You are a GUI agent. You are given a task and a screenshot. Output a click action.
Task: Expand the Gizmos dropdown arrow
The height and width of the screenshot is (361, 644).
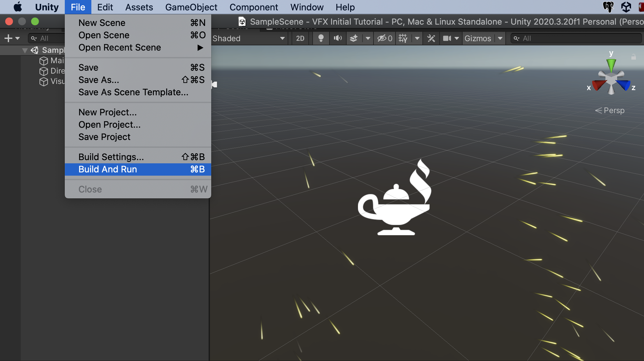coord(500,38)
